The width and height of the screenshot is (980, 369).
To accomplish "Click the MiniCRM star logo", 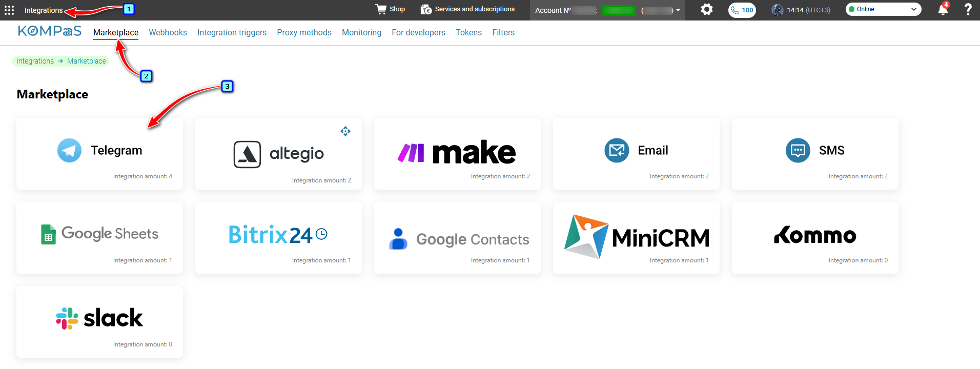I will 586,236.
